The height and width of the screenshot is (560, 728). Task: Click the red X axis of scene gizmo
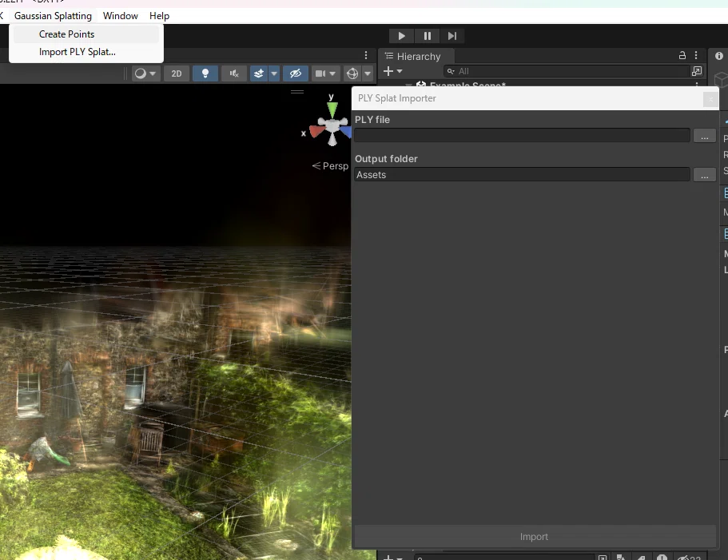(x=316, y=132)
